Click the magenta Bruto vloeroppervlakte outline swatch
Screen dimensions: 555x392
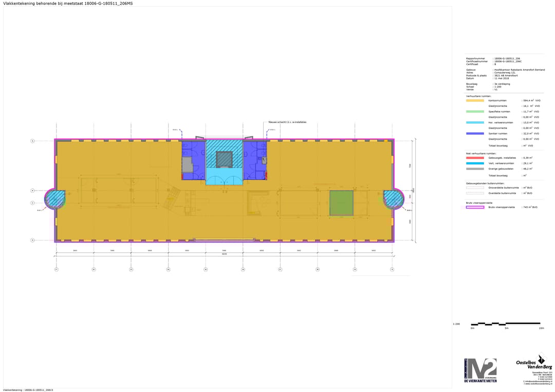pos(475,207)
